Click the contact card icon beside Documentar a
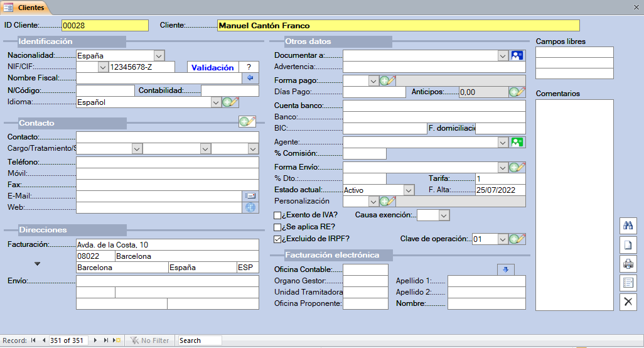This screenshot has height=348, width=644. (517, 55)
